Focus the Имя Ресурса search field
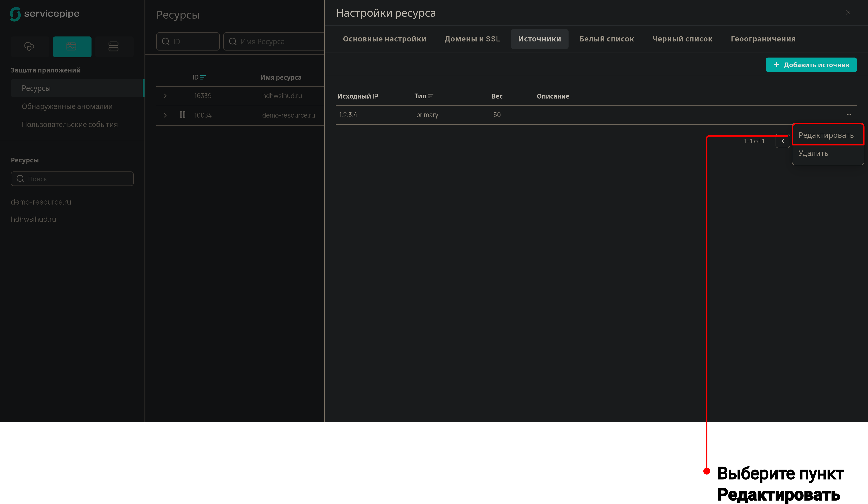The height and width of the screenshot is (504, 868). click(274, 41)
